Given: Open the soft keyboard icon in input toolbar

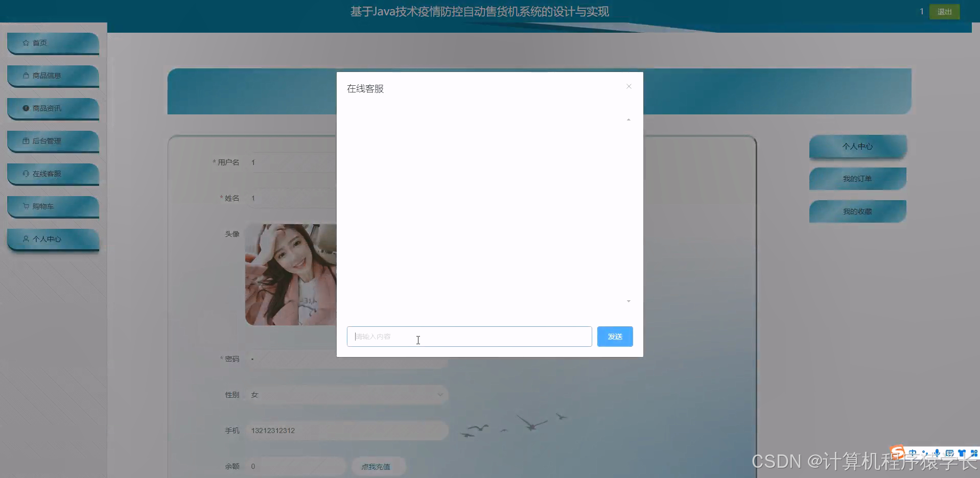Looking at the screenshot, I should (x=949, y=453).
